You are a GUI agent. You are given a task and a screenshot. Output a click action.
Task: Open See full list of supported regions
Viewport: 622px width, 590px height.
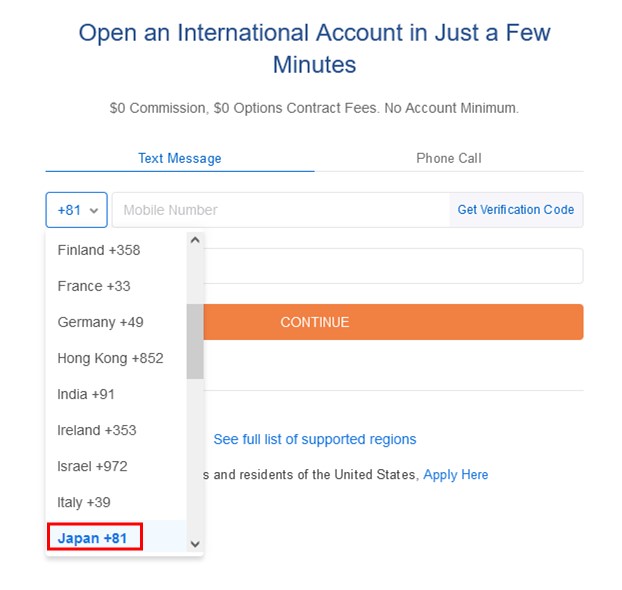pos(315,439)
